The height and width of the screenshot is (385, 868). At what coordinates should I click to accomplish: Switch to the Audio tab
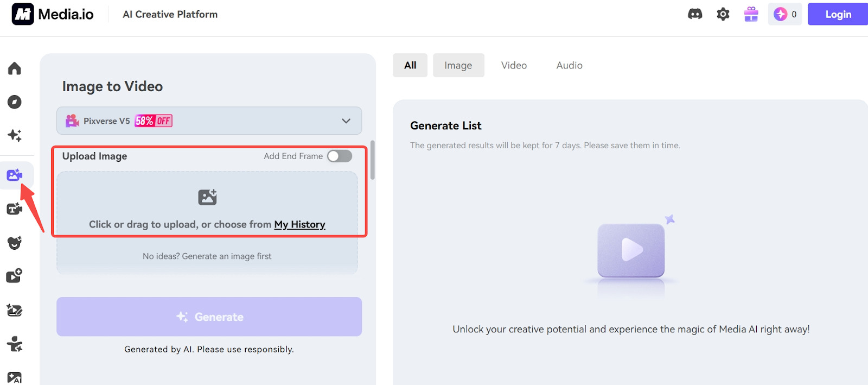(569, 65)
